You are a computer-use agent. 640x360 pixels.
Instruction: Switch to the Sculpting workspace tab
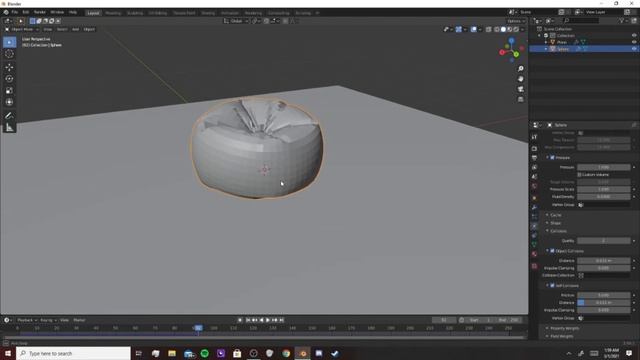tap(135, 13)
